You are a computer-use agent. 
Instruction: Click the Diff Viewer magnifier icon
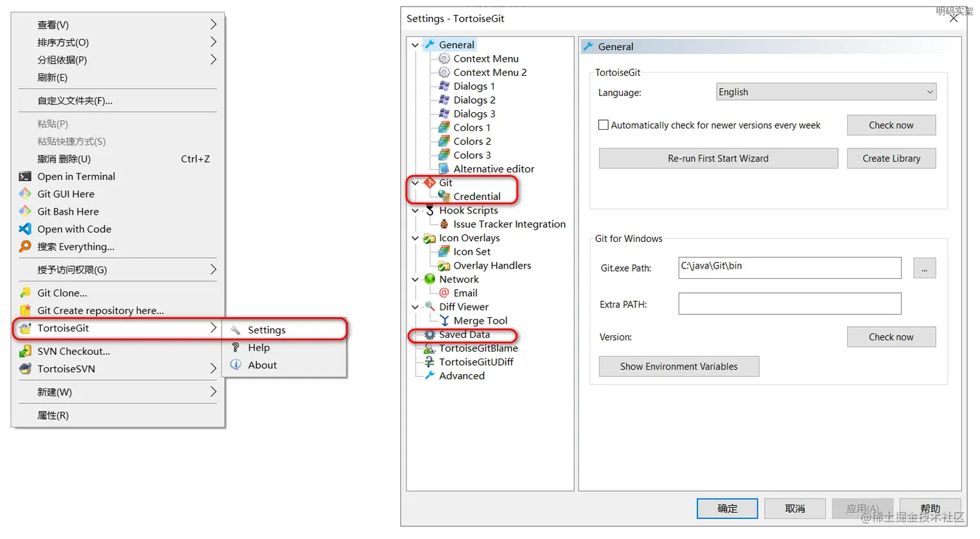430,307
